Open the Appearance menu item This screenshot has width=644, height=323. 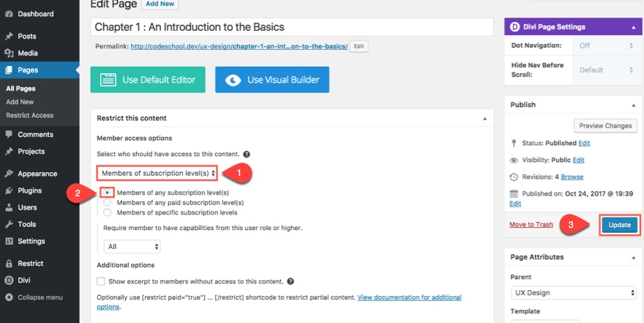[37, 174]
